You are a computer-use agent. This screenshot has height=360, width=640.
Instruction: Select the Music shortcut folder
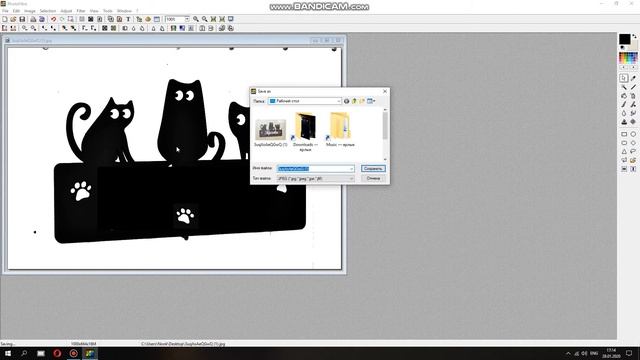pyautogui.click(x=340, y=129)
